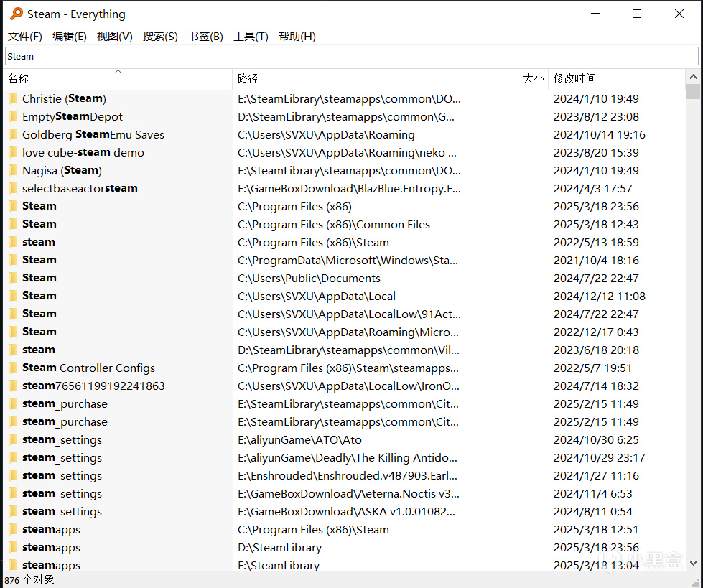The width and height of the screenshot is (703, 588).
Task: Click date 2022/5/7 19:51
Action: click(592, 368)
